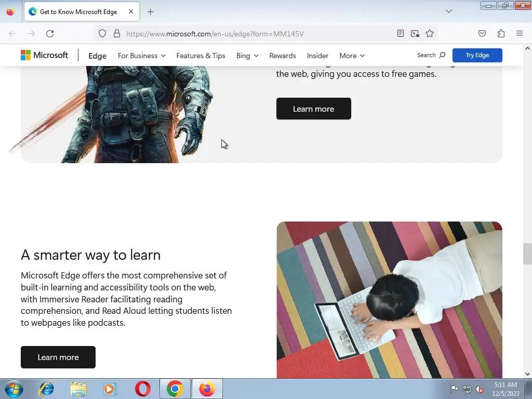The width and height of the screenshot is (532, 399).
Task: Toggle Reader View icon
Action: coord(401,33)
